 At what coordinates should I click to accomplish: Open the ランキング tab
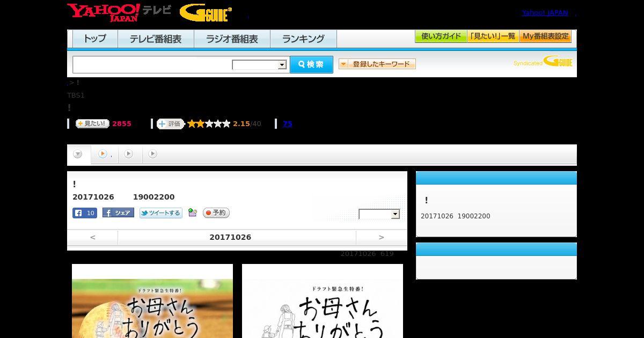coord(303,39)
